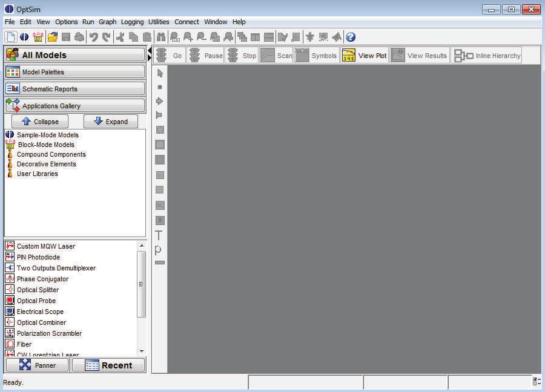
Task: Open the File menu
Action: tap(10, 22)
